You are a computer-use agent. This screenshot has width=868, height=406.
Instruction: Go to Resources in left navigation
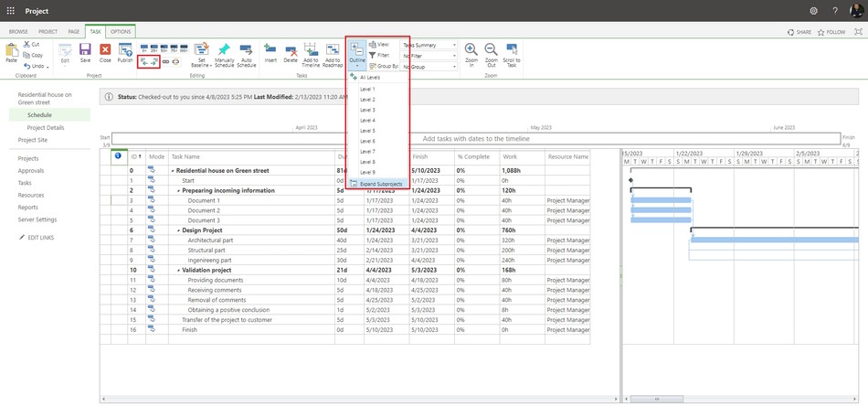(x=31, y=195)
